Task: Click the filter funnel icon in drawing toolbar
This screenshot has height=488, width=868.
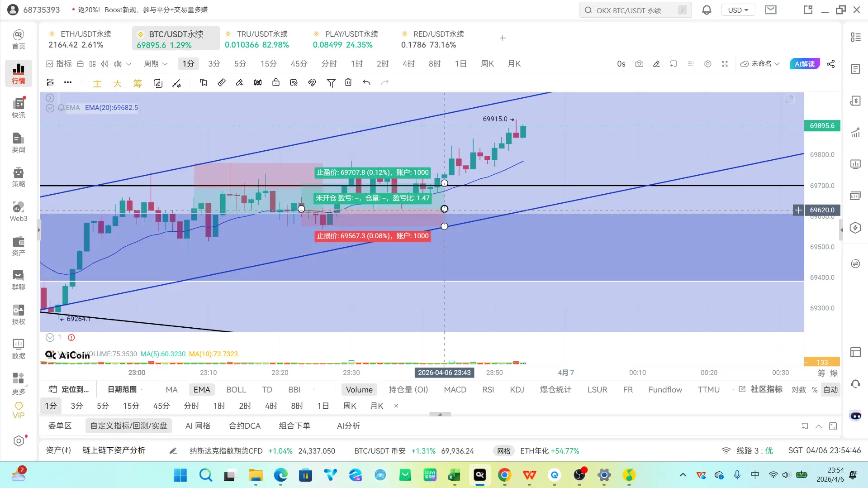Action: click(331, 82)
